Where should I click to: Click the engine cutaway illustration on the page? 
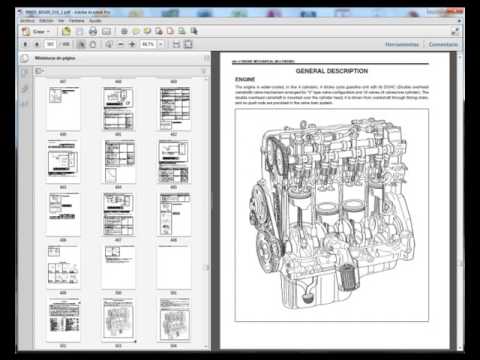pos(332,215)
